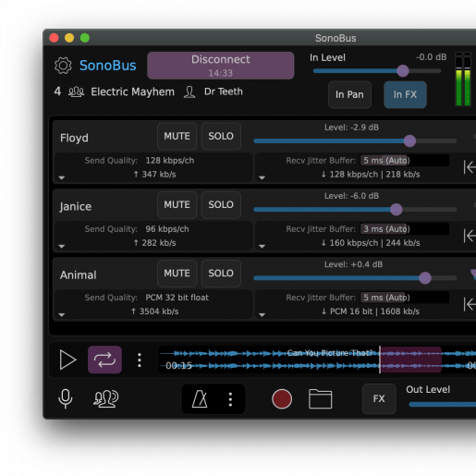Click the peer count '4'
The image size is (476, 476).
pos(57,92)
